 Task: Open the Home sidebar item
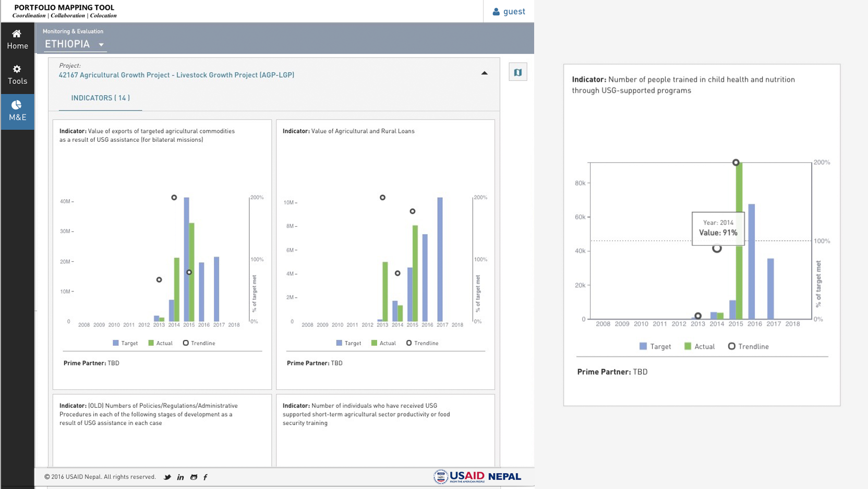(x=17, y=40)
